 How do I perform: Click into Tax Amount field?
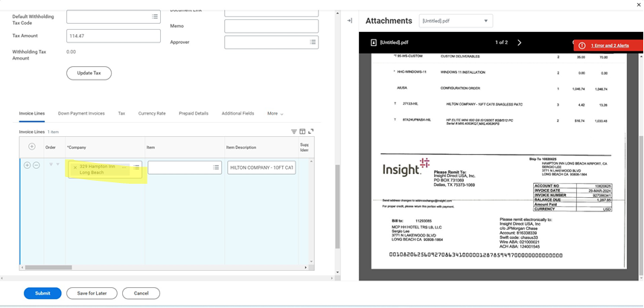113,36
